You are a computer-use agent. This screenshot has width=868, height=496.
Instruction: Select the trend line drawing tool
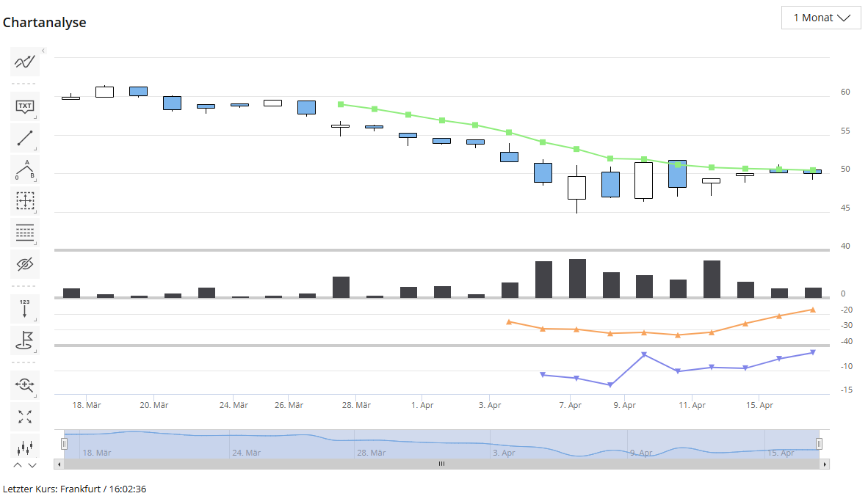25,138
